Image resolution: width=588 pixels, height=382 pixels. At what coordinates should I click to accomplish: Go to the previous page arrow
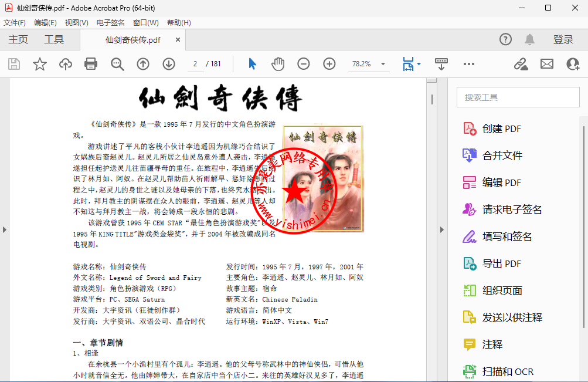(x=143, y=64)
